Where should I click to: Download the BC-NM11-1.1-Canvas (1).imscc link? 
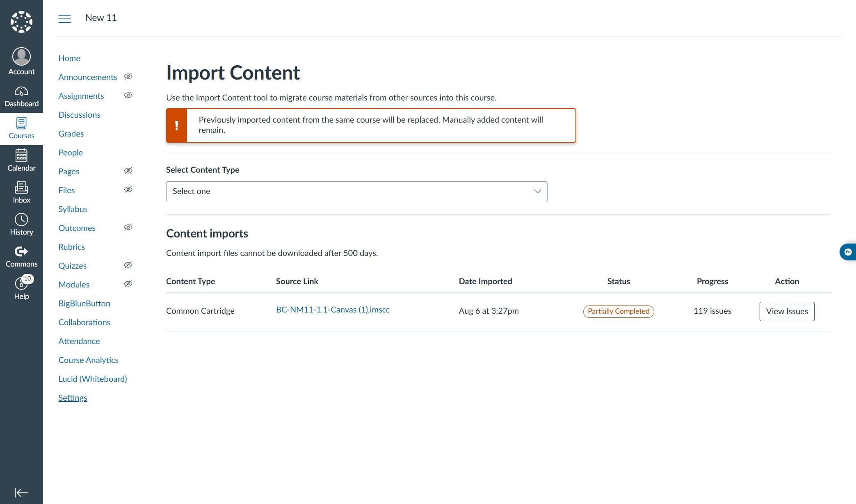pos(333,310)
